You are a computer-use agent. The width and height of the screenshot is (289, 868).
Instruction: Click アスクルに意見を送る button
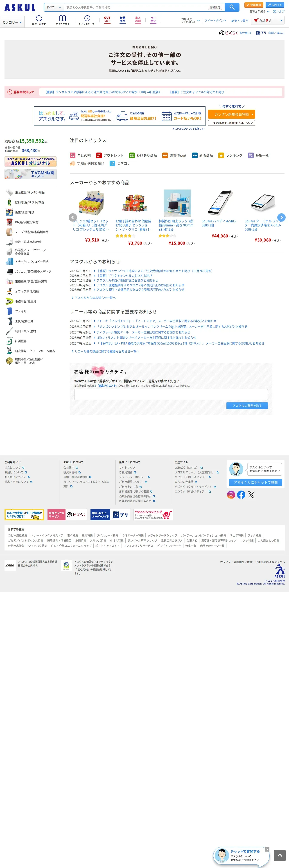tap(247, 406)
